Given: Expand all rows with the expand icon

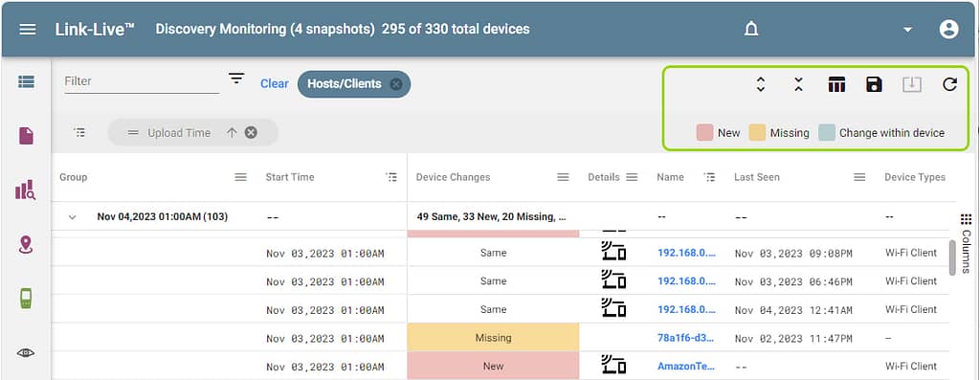Looking at the screenshot, I should coord(761,84).
